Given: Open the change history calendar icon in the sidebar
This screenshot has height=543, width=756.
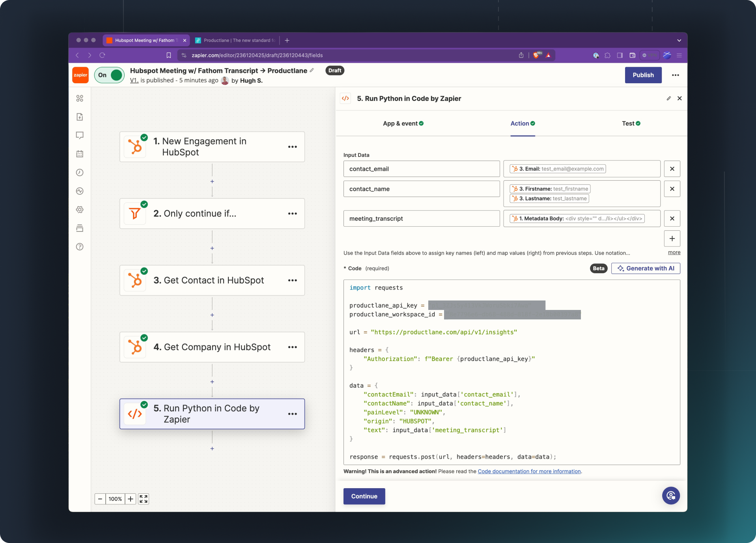Looking at the screenshot, I should click(x=80, y=154).
